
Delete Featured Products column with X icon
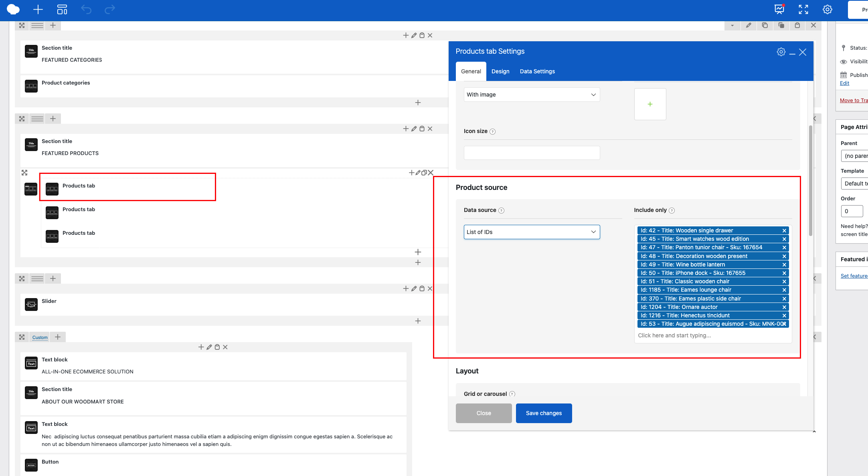point(430,129)
